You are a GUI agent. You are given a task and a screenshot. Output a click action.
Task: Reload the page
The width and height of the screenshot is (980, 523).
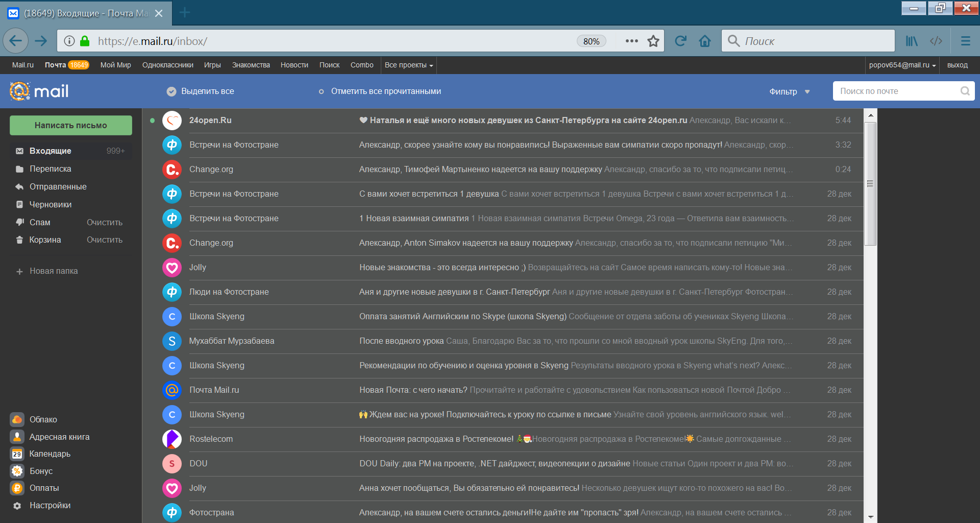[680, 41]
